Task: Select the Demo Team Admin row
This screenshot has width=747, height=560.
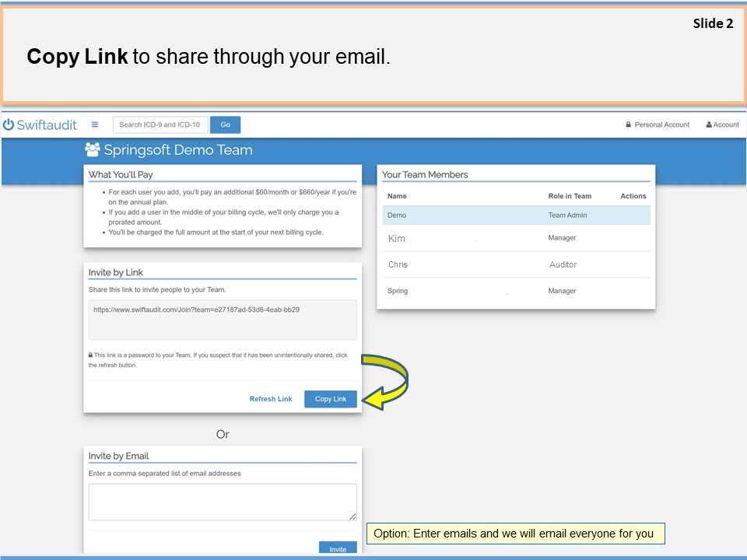Action: click(516, 215)
